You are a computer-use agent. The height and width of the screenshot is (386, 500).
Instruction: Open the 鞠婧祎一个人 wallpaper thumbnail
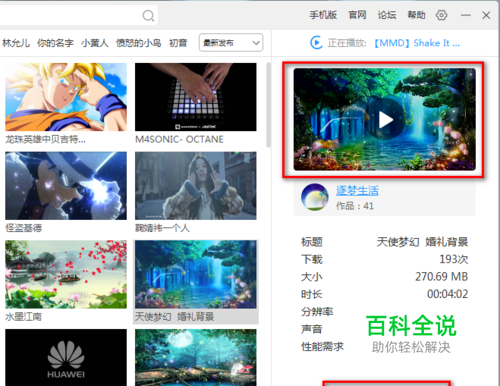pyautogui.click(x=196, y=186)
